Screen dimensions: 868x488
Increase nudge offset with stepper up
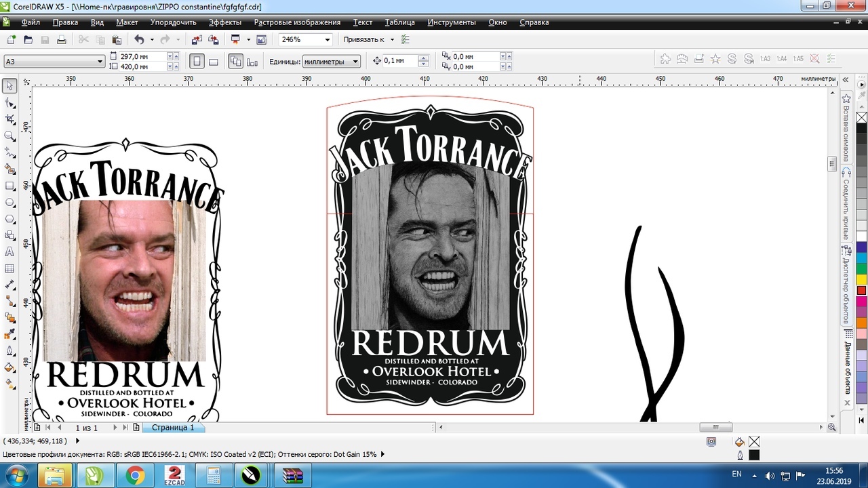(x=424, y=58)
